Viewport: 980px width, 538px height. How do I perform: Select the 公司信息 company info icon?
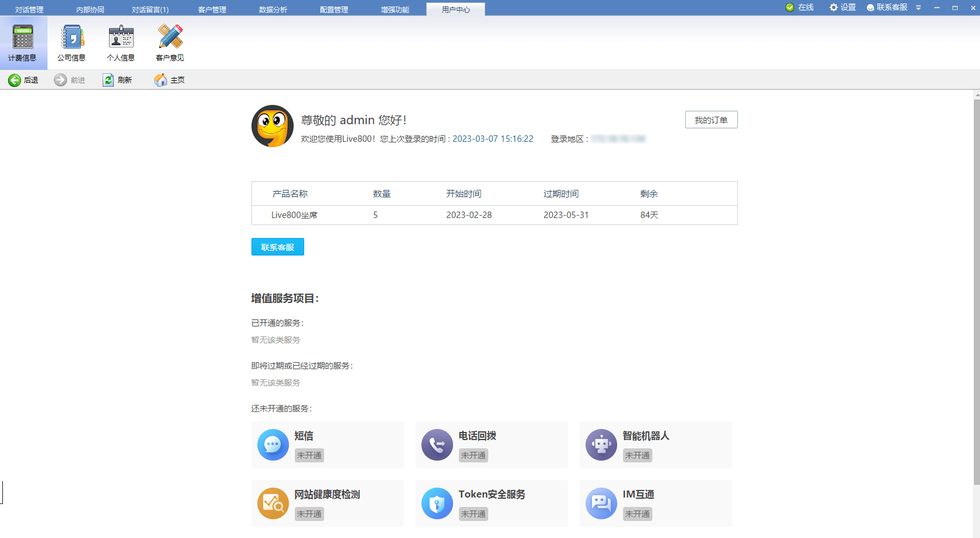coord(72,42)
